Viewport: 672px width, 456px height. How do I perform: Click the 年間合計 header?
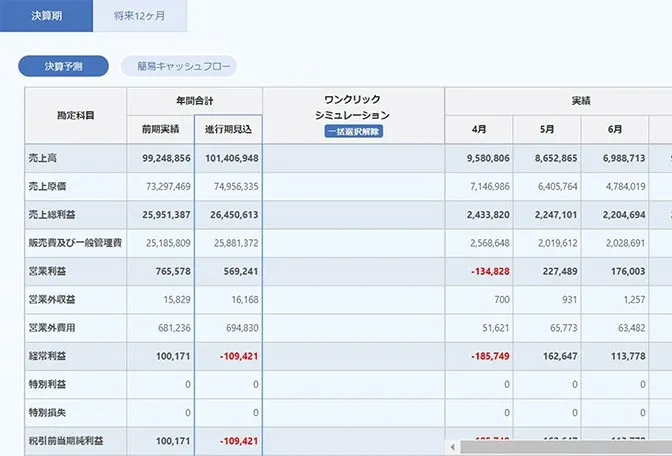tap(195, 101)
